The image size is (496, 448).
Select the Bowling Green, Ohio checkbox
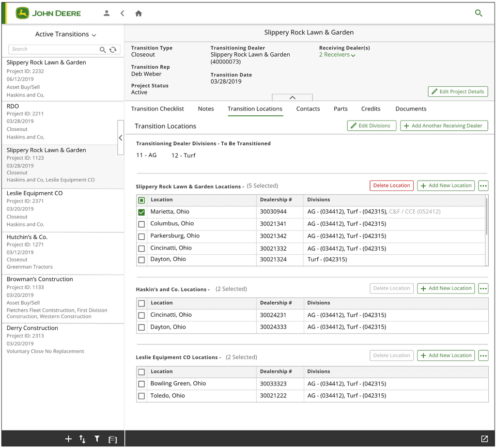coord(142,384)
